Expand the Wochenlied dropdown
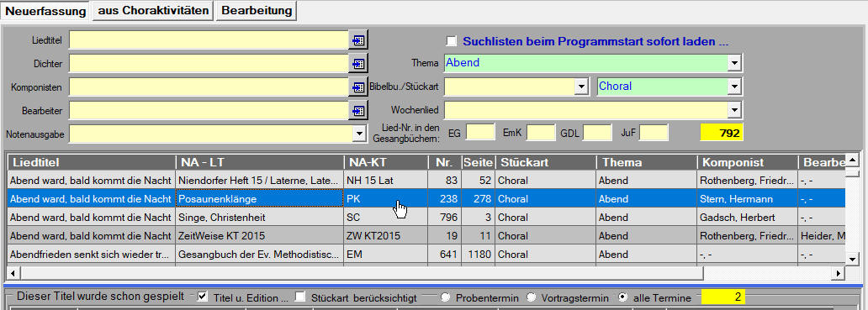 tap(734, 110)
